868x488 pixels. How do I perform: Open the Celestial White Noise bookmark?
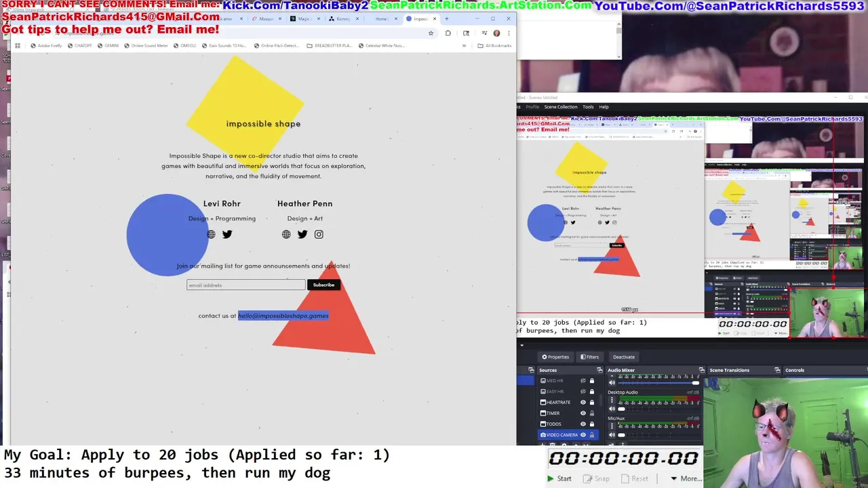click(381, 45)
